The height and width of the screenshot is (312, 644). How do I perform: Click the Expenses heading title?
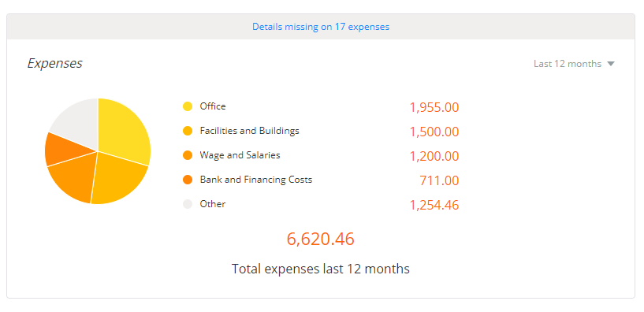click(x=54, y=63)
